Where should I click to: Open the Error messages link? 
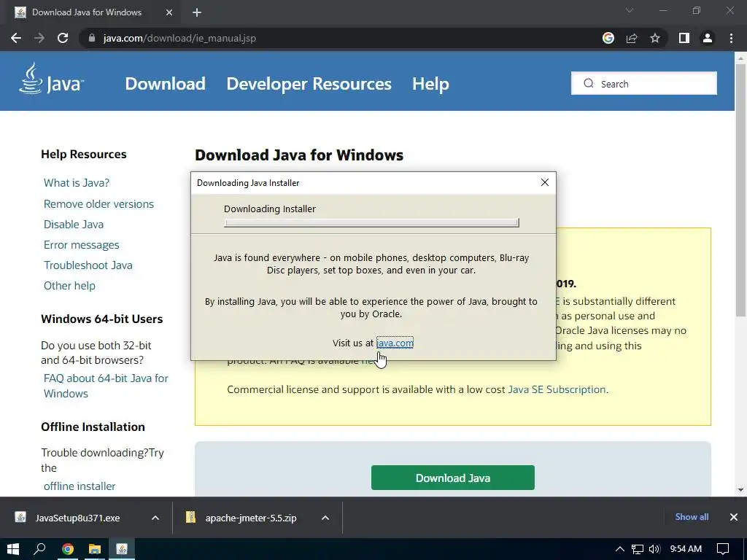coord(82,245)
